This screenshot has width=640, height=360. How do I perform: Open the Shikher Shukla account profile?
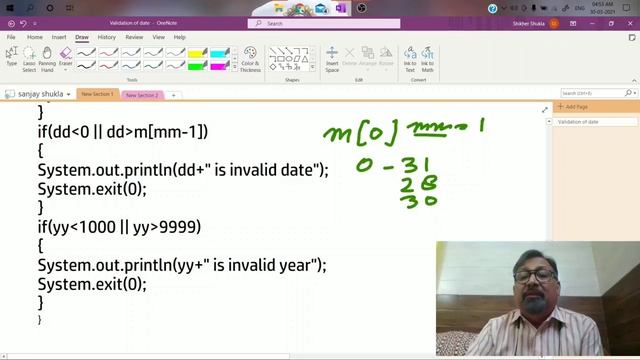pyautogui.click(x=536, y=24)
